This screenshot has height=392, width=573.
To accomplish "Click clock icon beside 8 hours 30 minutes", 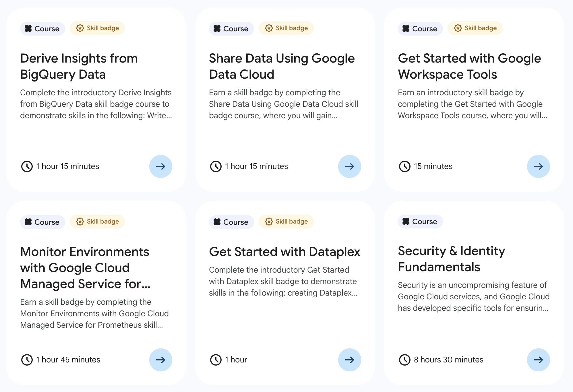I will [405, 360].
